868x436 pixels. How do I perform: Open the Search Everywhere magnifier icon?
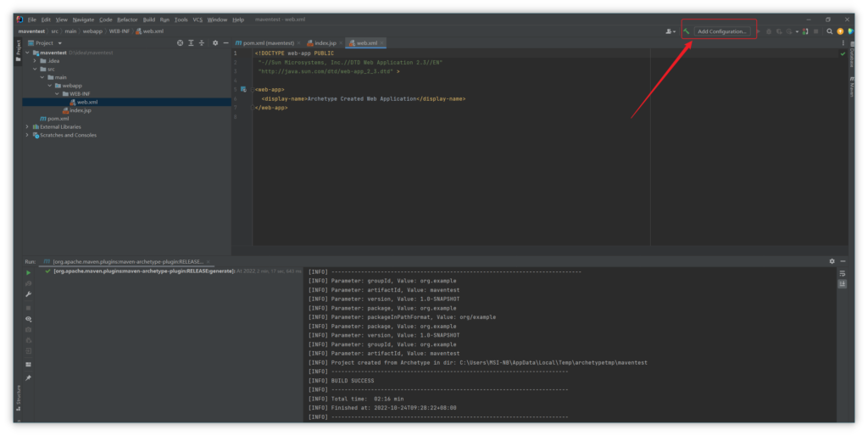[x=829, y=31]
